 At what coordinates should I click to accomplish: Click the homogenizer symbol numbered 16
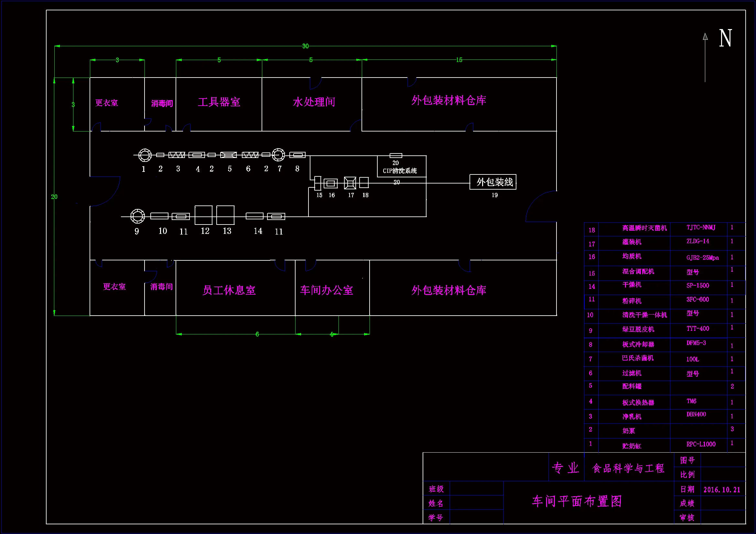click(330, 183)
